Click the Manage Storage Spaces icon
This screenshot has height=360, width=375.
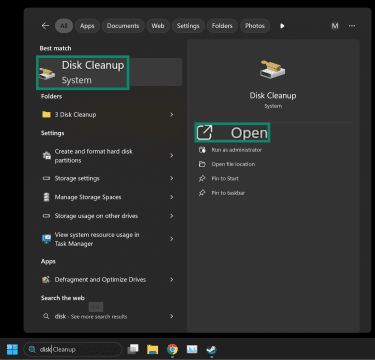coord(46,197)
